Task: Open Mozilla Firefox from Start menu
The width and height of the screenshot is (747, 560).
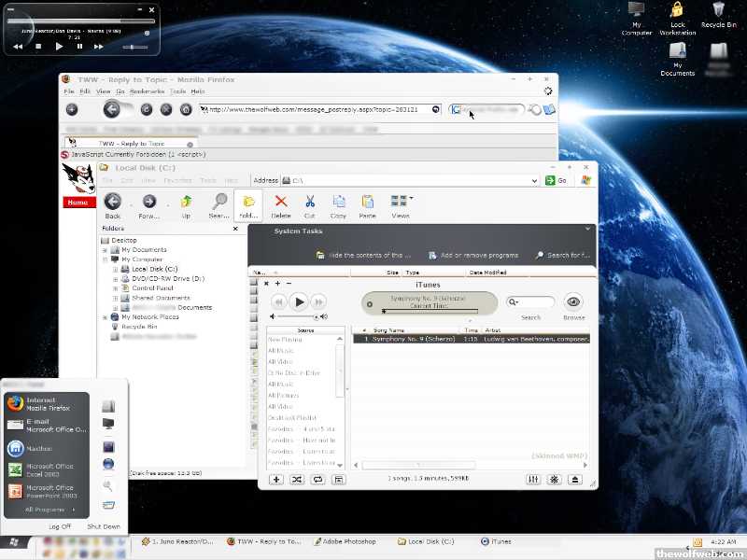Action: 47,404
